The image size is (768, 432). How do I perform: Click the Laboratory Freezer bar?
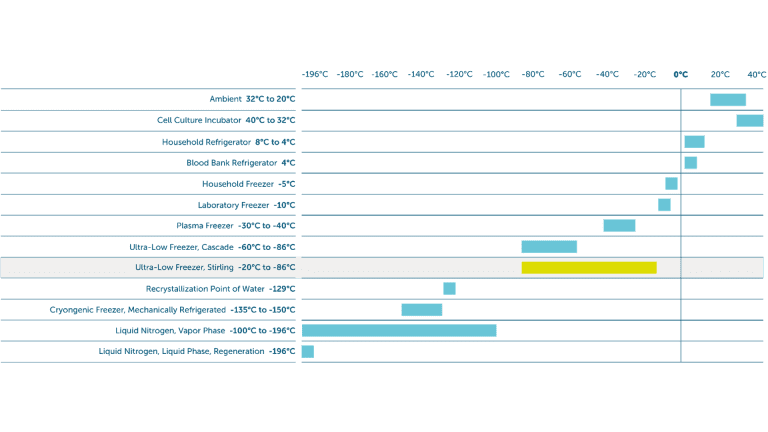pyautogui.click(x=664, y=205)
